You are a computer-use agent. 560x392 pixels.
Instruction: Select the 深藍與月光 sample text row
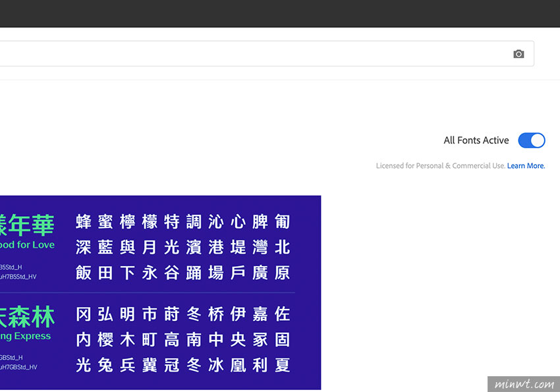click(x=182, y=247)
